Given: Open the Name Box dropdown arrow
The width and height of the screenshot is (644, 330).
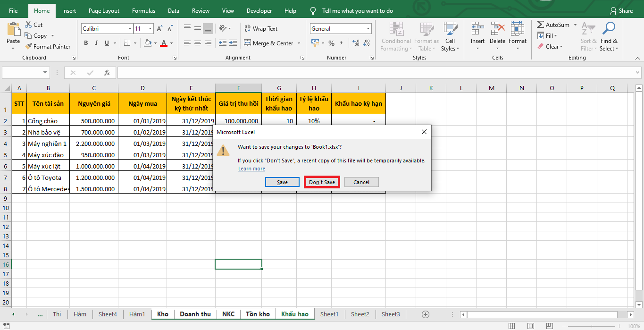Looking at the screenshot, I should click(x=45, y=73).
